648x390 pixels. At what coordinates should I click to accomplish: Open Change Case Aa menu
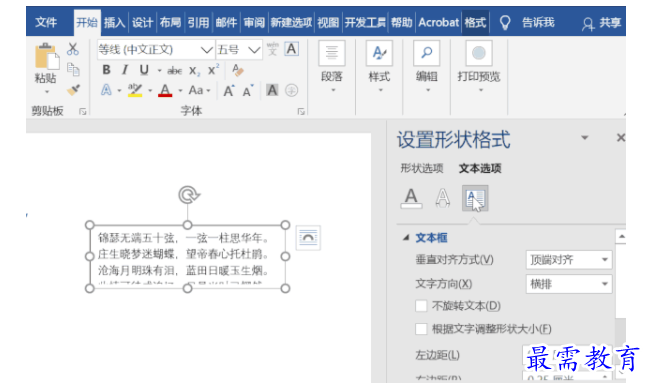coord(199,90)
